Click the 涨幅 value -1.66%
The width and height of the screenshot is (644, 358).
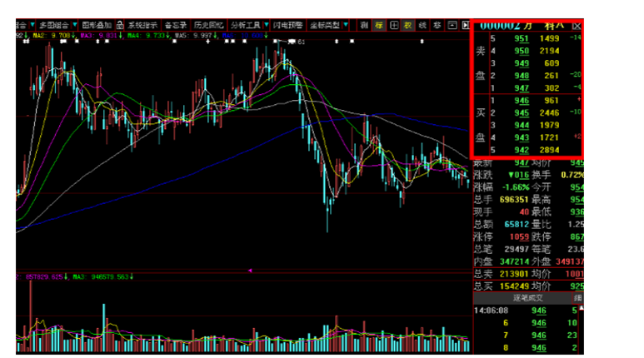pyautogui.click(x=516, y=187)
